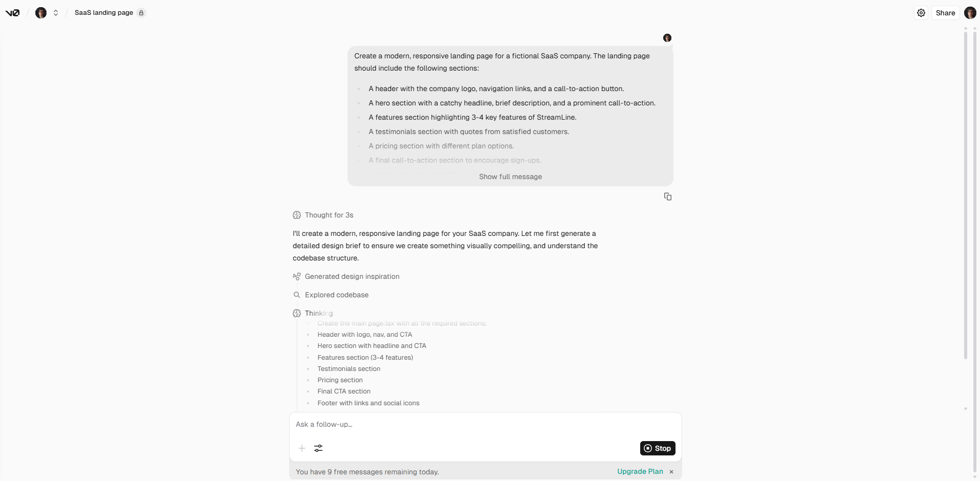Click the avatar in the breadcrumb path
The image size is (980, 481).
tap(40, 12)
